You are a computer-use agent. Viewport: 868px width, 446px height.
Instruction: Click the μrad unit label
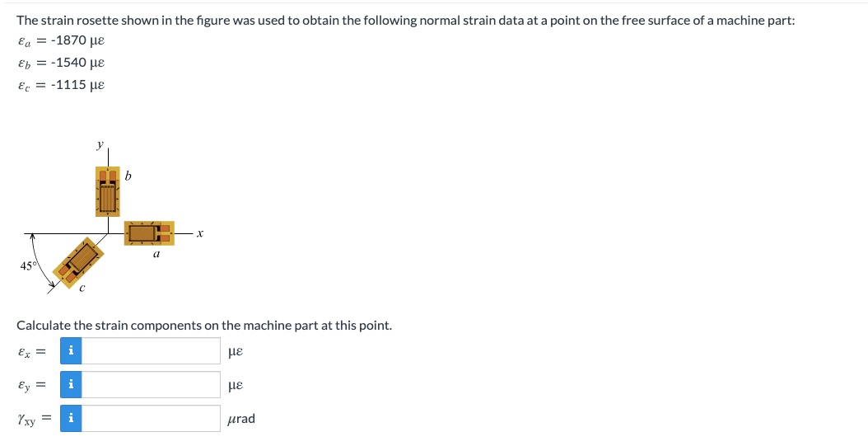pos(241,419)
